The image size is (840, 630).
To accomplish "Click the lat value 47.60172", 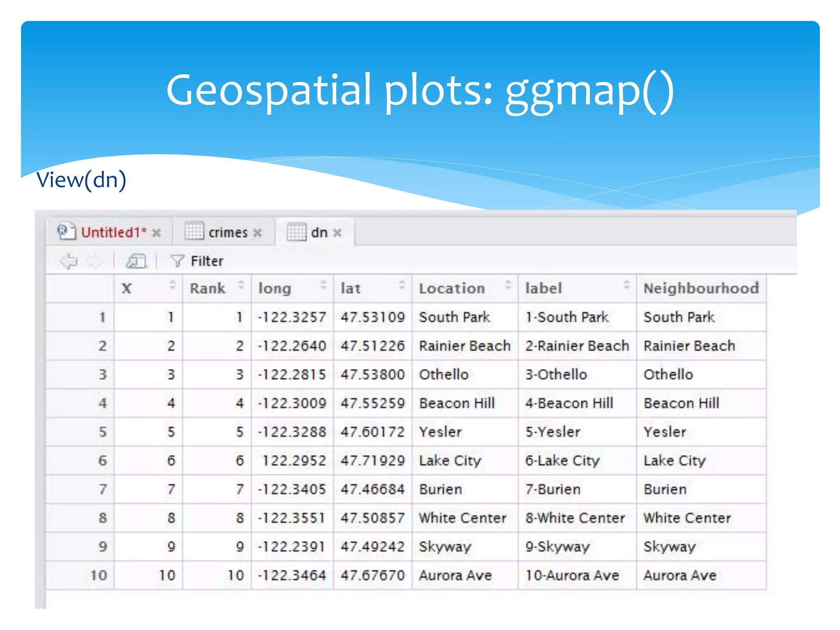I will click(372, 432).
